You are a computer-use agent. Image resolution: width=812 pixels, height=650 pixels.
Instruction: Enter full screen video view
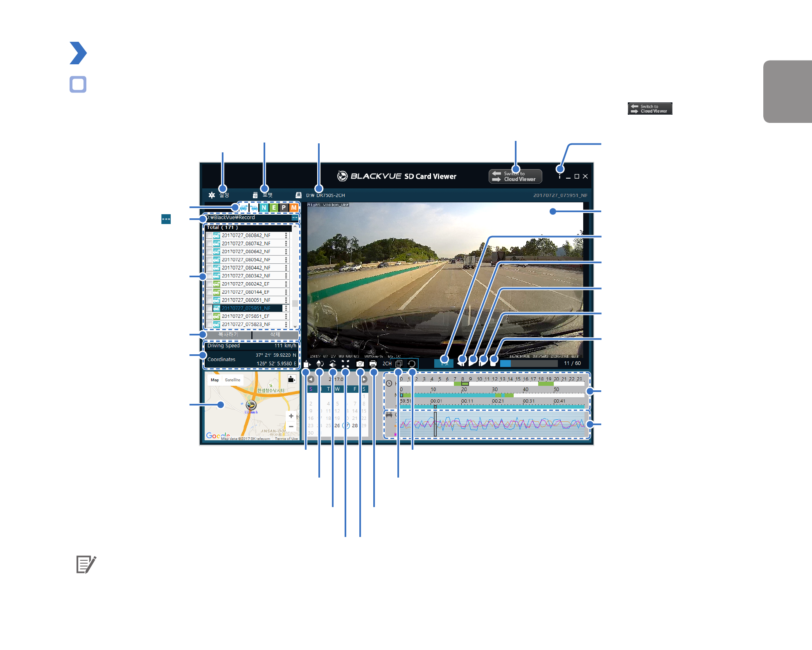tap(345, 364)
